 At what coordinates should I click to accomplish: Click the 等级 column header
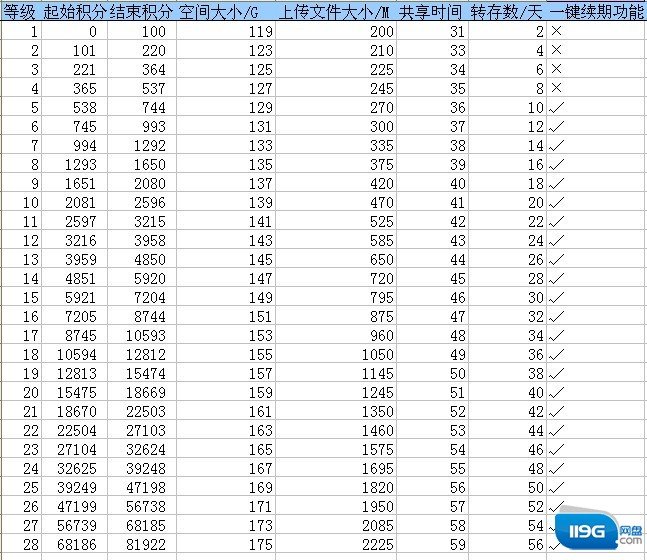[x=19, y=12]
